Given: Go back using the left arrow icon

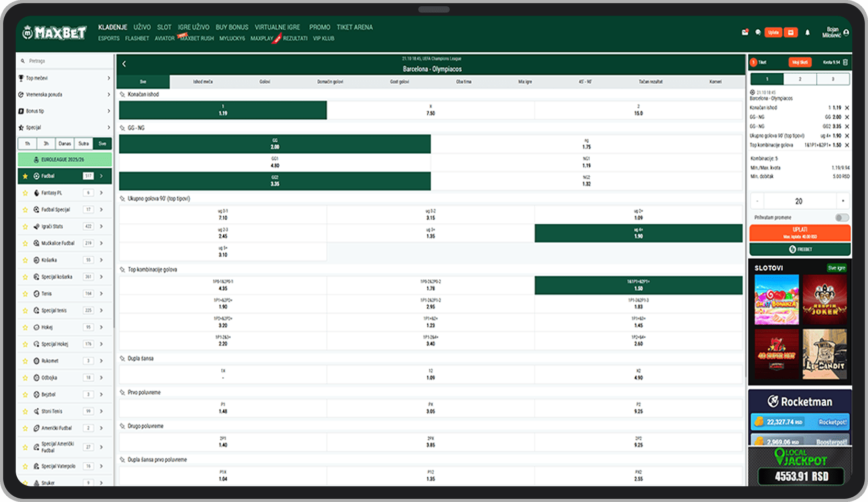Looking at the screenshot, I should [124, 64].
